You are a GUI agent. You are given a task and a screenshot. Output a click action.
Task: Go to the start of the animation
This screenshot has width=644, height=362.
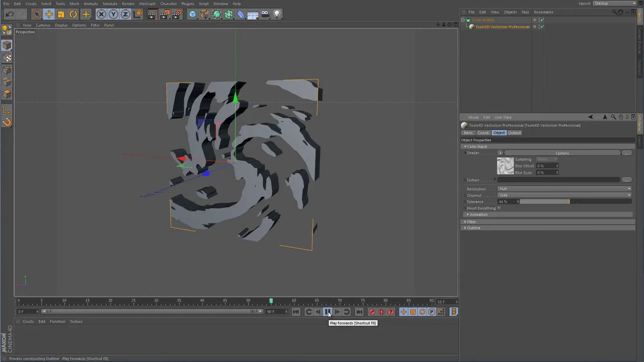(x=296, y=312)
